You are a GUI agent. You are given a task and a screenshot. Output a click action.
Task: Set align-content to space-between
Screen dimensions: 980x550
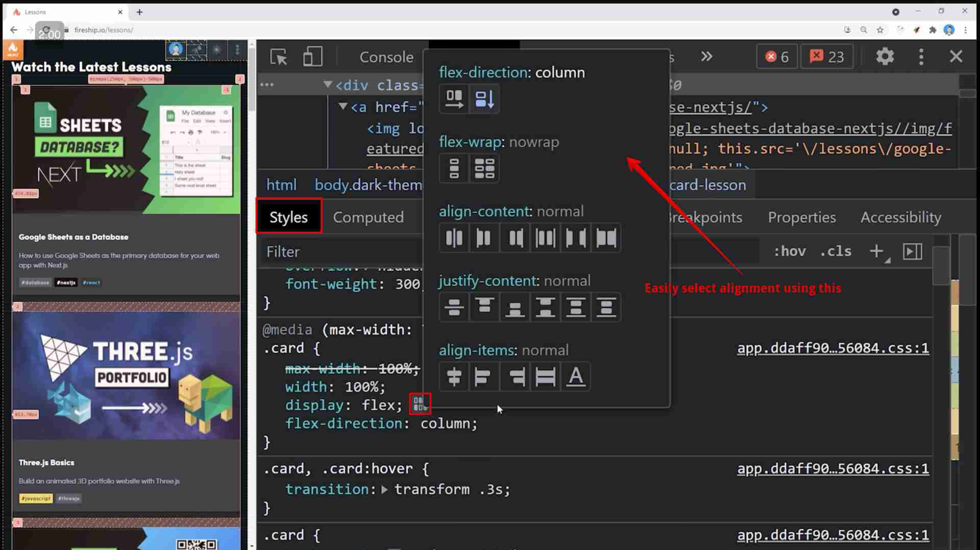(576, 238)
